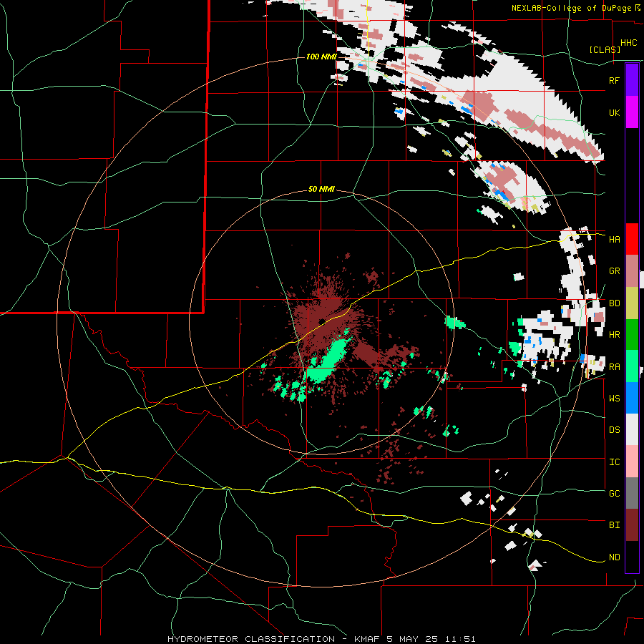Viewport: 644px width, 644px height.
Task: Click the 'NEXLAB-College of DuPage' credit text
Action: [x=572, y=8]
